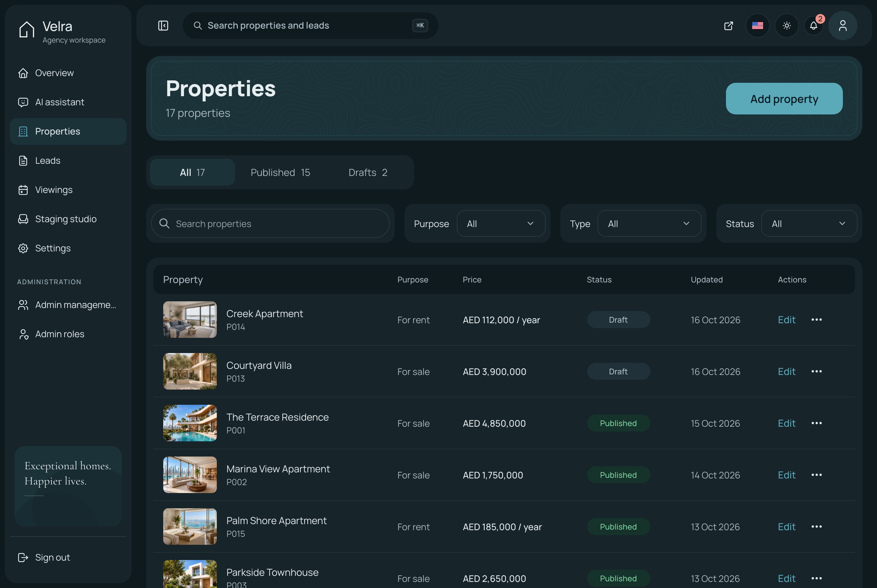
Task: Edit Courtyard Villa listing
Action: 786,372
